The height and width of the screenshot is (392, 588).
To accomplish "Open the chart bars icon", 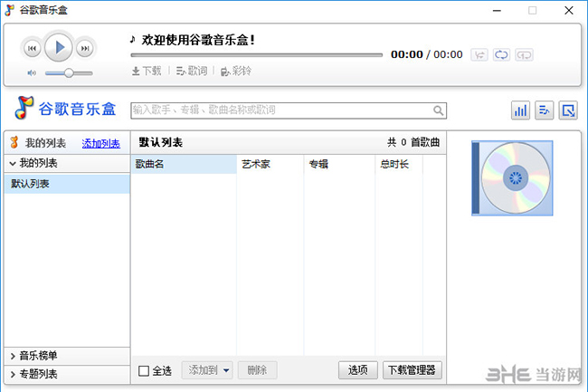I will [520, 110].
